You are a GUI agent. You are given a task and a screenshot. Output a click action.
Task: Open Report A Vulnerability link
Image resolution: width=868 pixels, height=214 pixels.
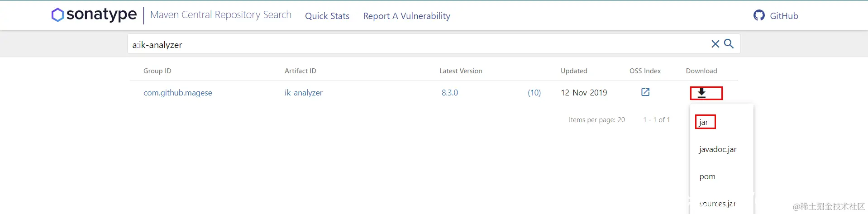407,16
